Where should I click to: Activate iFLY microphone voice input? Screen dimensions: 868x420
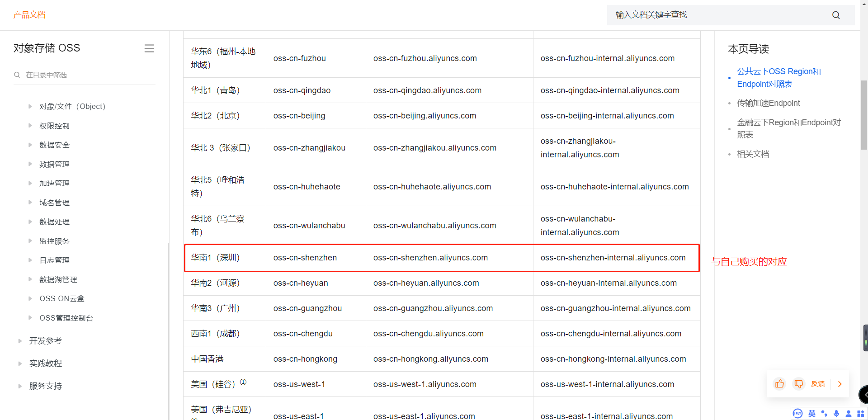coord(836,414)
